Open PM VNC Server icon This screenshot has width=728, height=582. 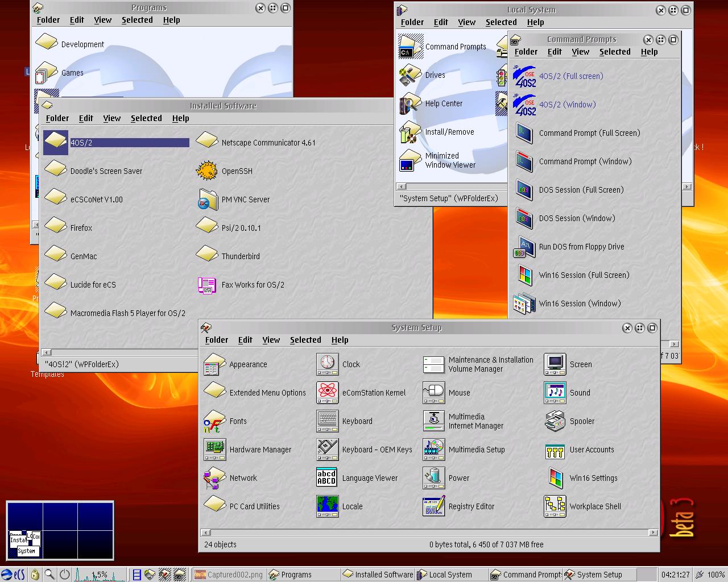click(x=207, y=199)
